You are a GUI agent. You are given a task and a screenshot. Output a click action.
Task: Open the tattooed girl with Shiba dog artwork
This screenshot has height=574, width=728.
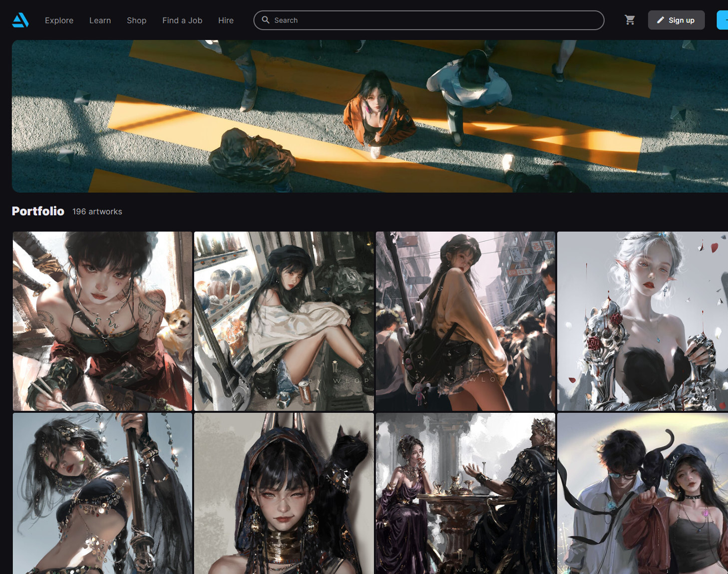[x=102, y=321]
